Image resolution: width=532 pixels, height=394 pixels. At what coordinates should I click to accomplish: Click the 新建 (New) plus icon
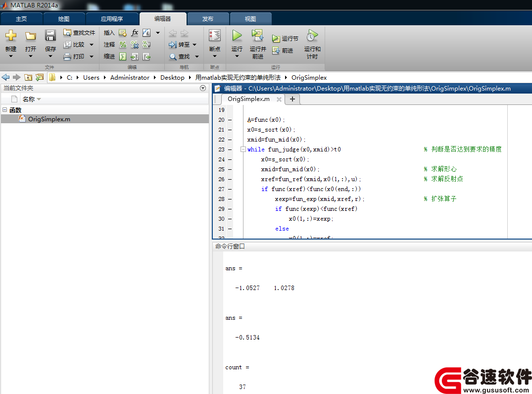(x=11, y=35)
